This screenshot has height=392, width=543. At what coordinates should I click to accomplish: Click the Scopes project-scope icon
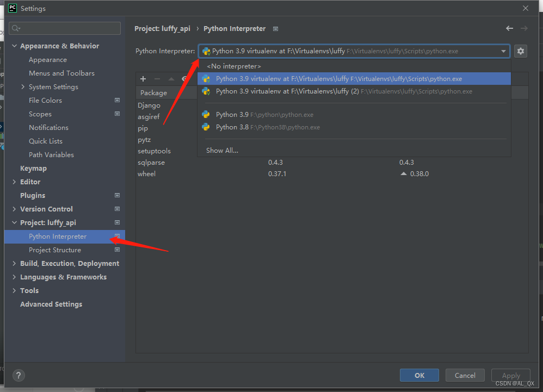click(118, 114)
